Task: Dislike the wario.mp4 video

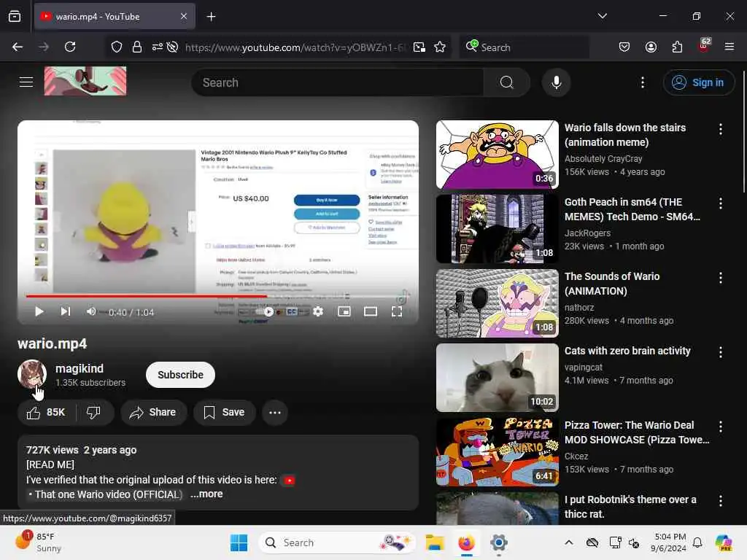Action: point(94,413)
